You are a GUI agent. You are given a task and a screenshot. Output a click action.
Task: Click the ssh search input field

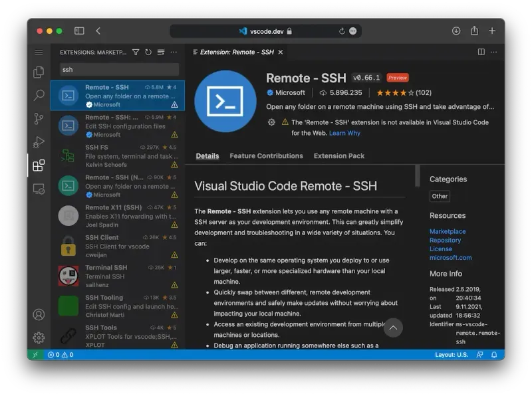point(119,70)
